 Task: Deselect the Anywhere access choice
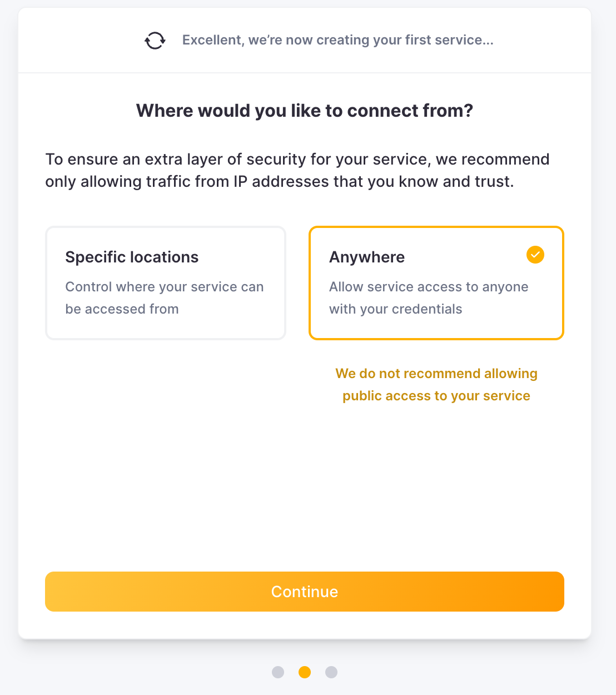coord(436,282)
